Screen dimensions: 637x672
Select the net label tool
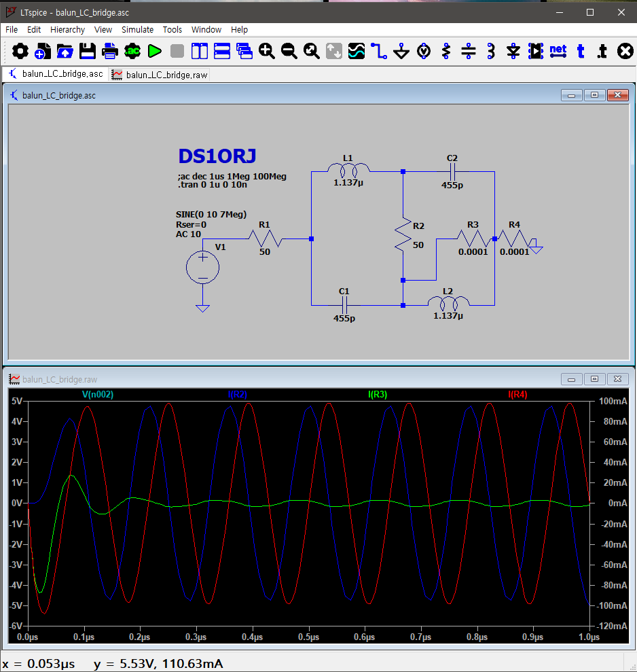(558, 52)
